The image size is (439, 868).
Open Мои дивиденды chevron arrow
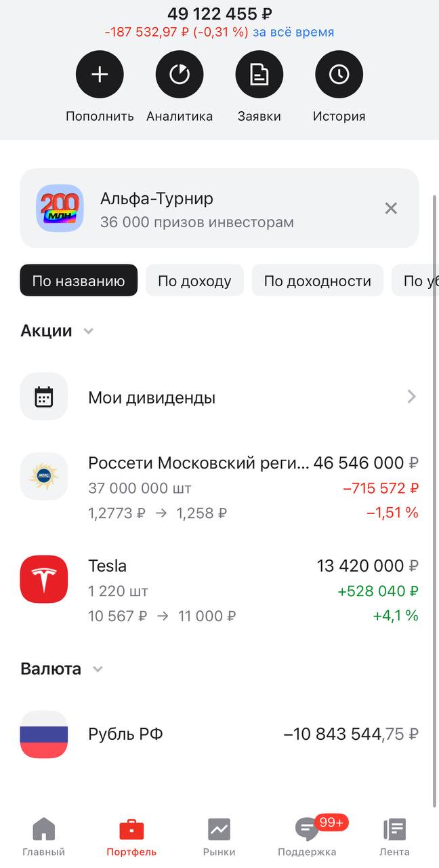[411, 397]
